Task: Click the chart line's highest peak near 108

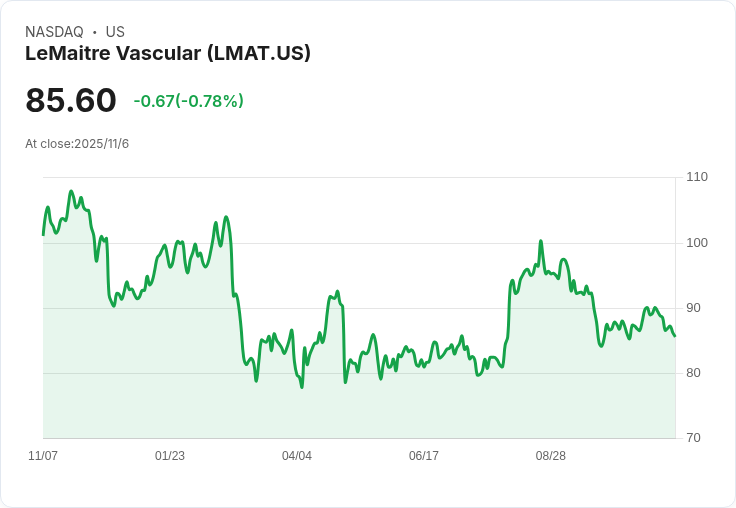Action: 71,191
